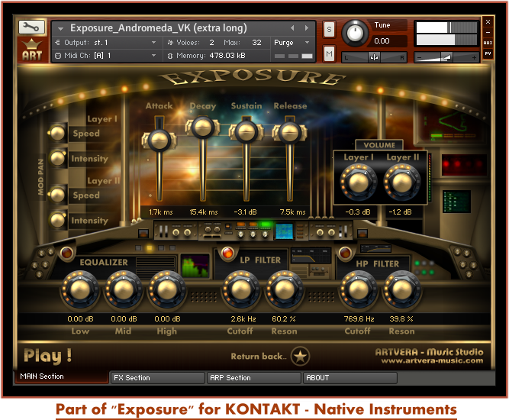Open the ABOUT tab

point(350,377)
